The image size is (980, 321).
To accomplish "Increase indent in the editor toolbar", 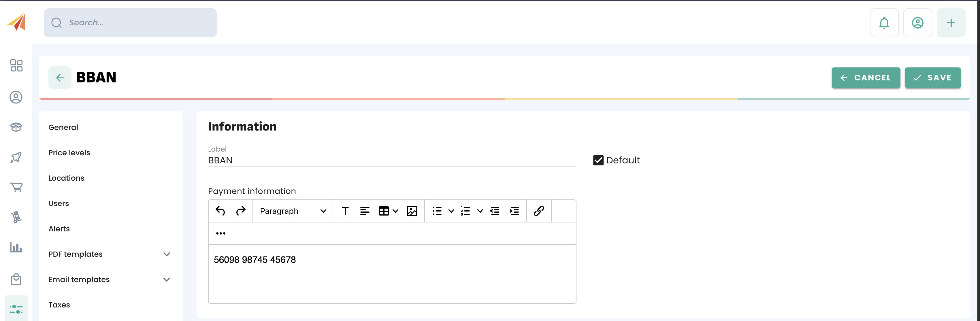I will (514, 211).
